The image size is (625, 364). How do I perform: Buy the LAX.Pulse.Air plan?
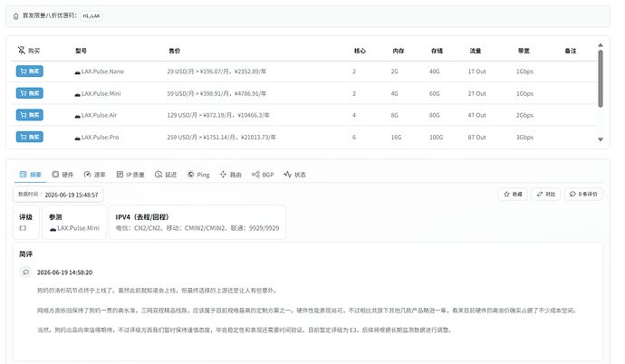pos(30,115)
